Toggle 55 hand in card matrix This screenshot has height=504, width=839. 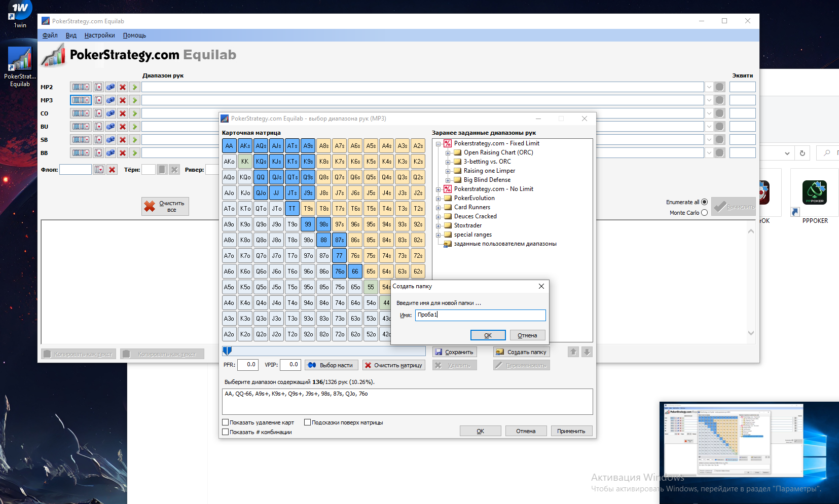point(371,287)
